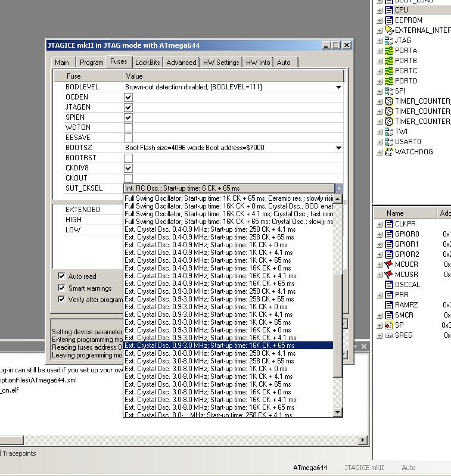The height and width of the screenshot is (476, 451).
Task: Click the GPIOR1 register icon
Action: 389,244
